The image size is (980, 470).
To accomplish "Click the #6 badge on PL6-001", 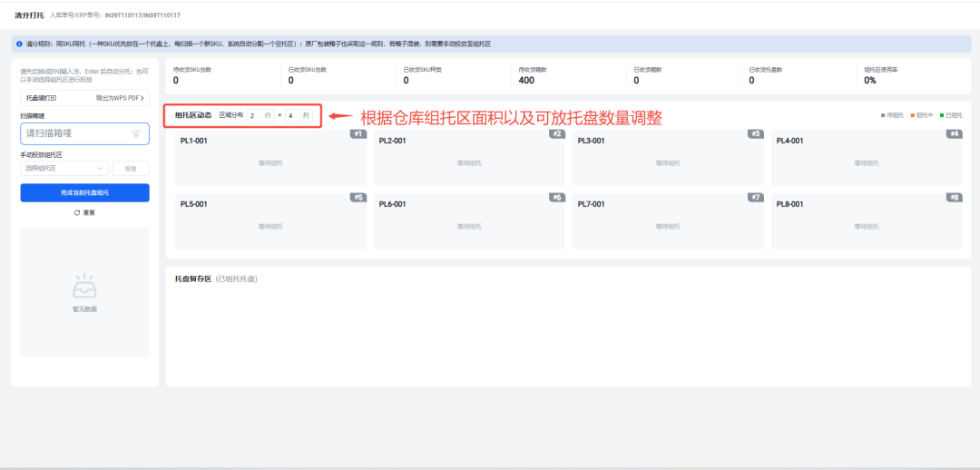I will (557, 198).
